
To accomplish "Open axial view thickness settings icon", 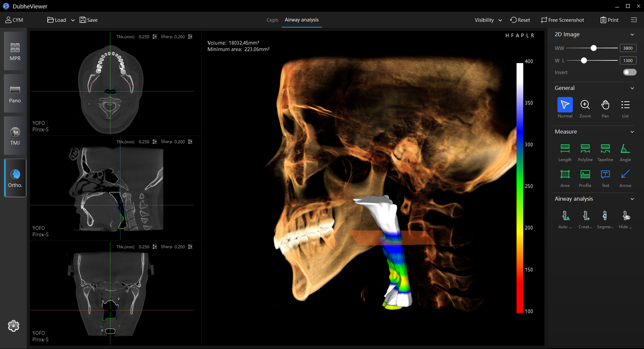I will point(155,37).
